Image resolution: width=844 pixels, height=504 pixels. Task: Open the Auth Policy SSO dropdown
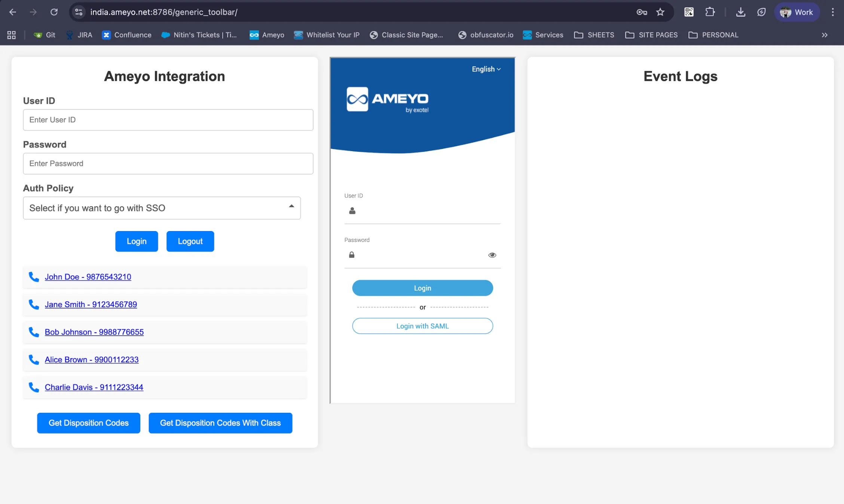[x=162, y=208]
